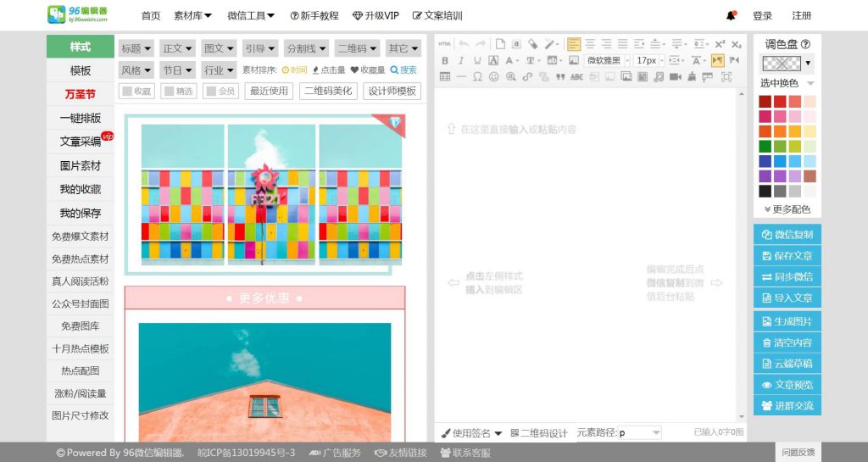Viewport: 868px width, 462px height.
Task: Check the 收藏 filter checkbox
Action: pyautogui.click(x=136, y=92)
